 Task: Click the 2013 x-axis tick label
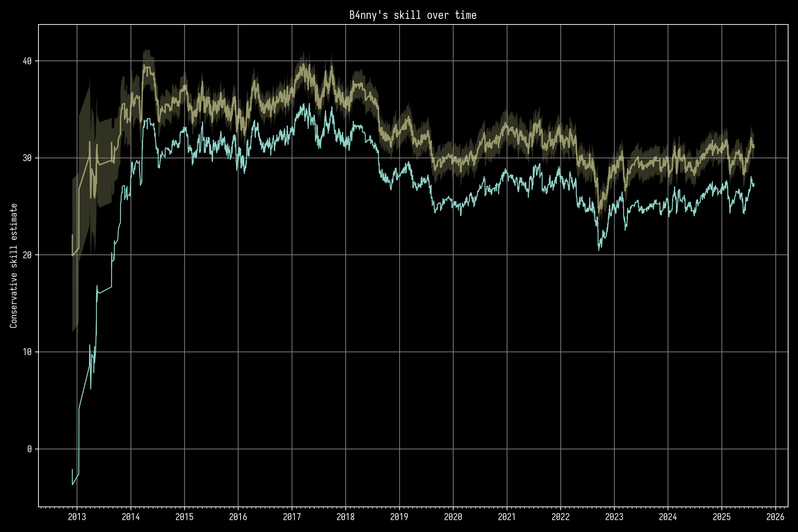click(77, 517)
